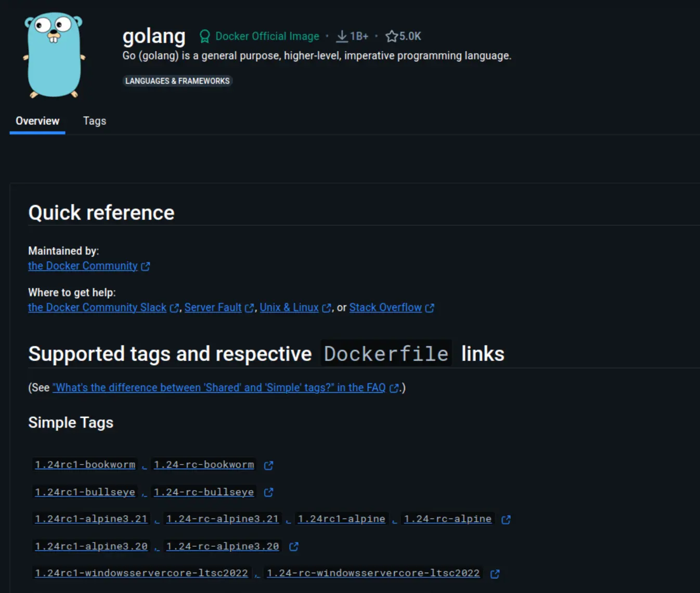Switch to the Tags tab
Viewport: 700px width, 593px height.
(x=95, y=121)
